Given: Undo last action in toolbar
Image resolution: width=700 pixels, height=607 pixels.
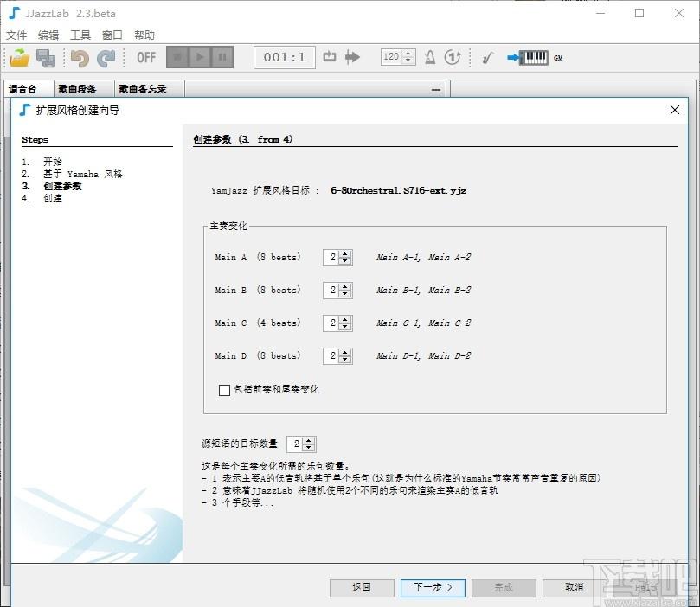Looking at the screenshot, I should 80,58.
